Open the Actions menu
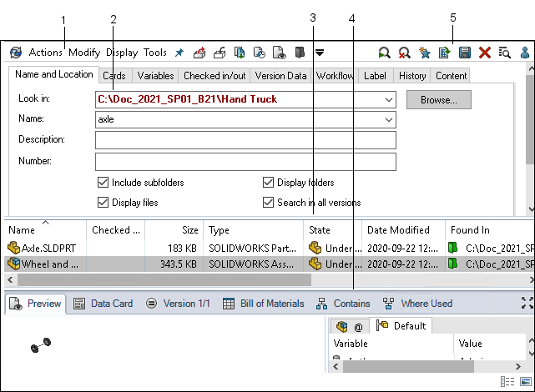Viewport: 535px width, 392px height. (x=45, y=53)
